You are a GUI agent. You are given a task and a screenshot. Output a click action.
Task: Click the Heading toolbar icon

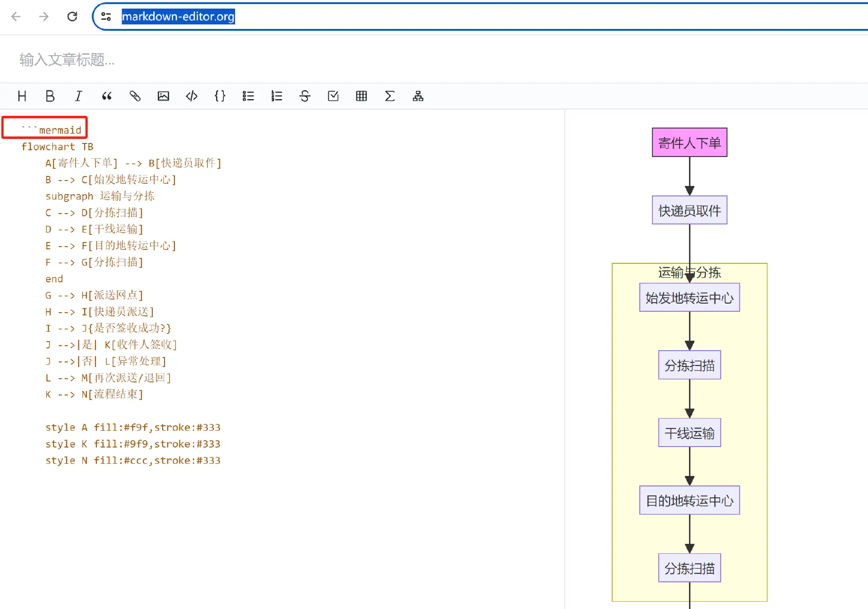pyautogui.click(x=22, y=96)
